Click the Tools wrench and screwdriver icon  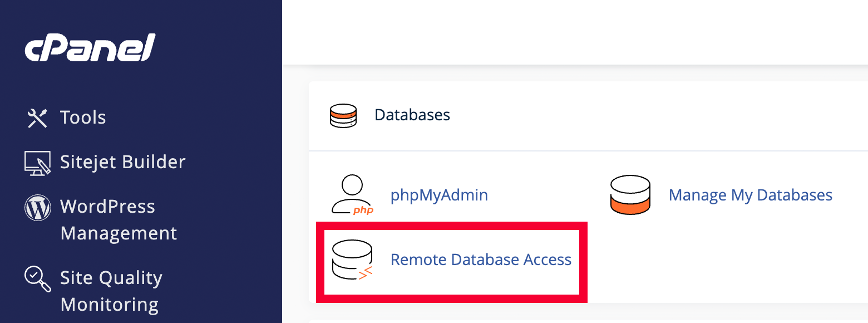[37, 118]
